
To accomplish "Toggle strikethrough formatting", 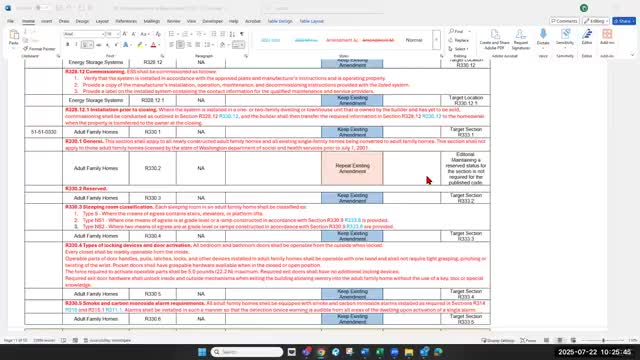I will click(98, 45).
